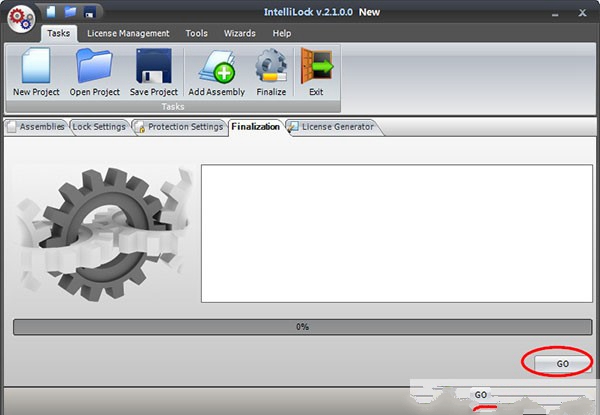Open the Help menu

282,34
